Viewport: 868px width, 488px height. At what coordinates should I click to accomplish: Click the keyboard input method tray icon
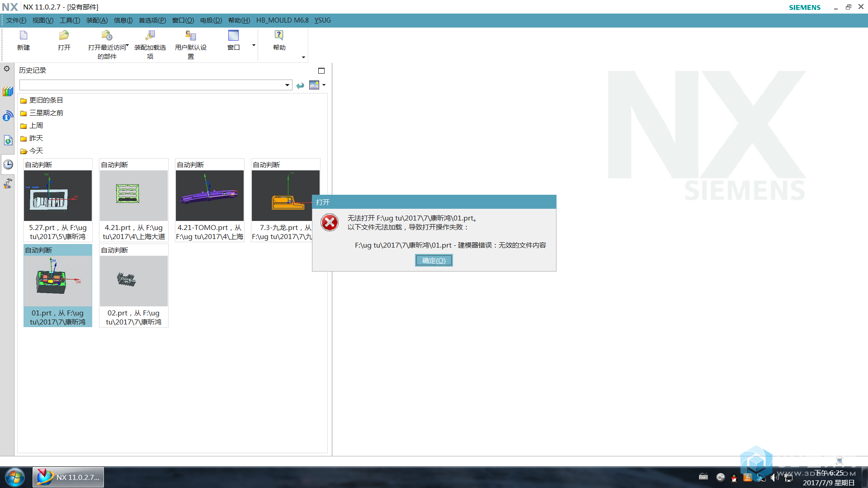click(703, 477)
